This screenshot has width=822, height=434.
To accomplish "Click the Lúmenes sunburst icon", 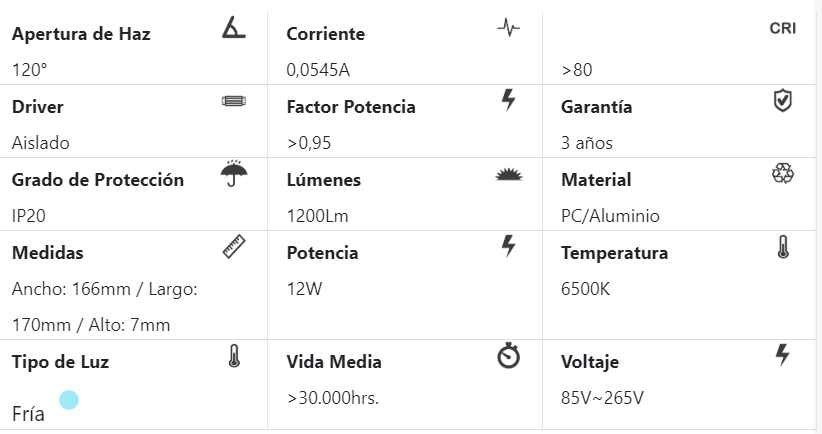I will (509, 175).
